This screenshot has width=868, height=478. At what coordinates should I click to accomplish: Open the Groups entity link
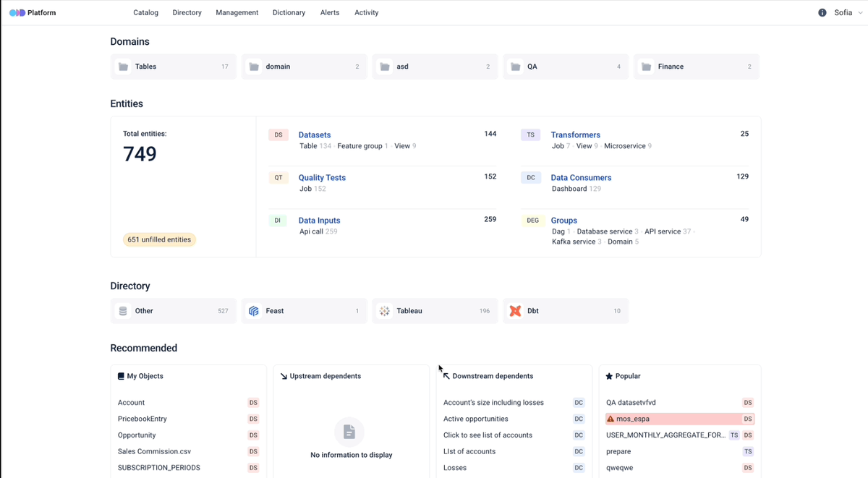coord(564,221)
